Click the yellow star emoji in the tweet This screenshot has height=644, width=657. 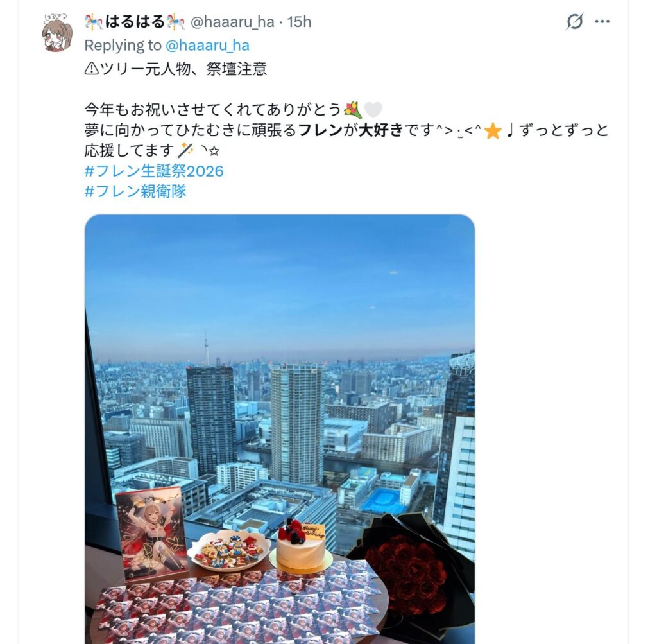coord(493,131)
